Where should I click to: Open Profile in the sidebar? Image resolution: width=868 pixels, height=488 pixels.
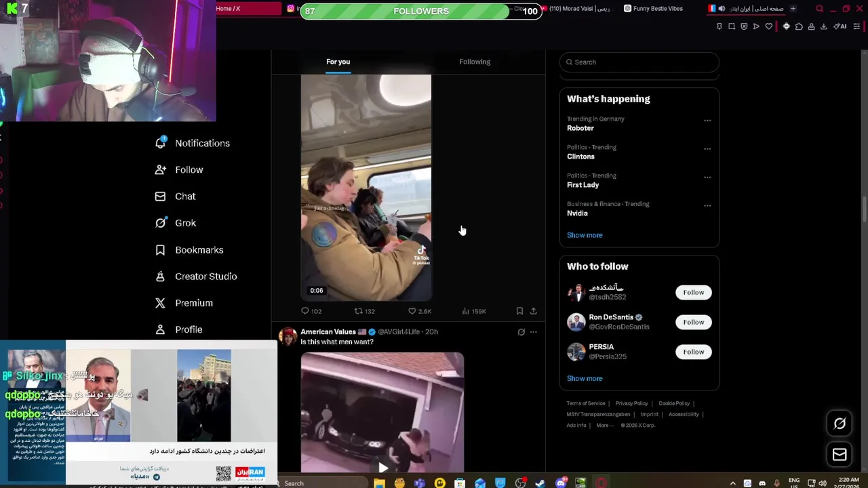click(x=178, y=329)
